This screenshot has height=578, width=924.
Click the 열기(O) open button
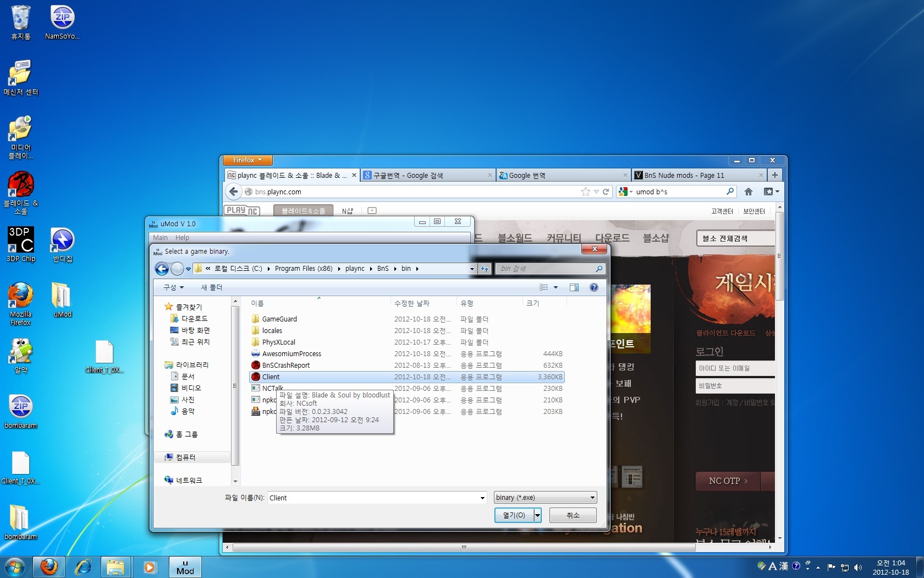pyautogui.click(x=514, y=515)
